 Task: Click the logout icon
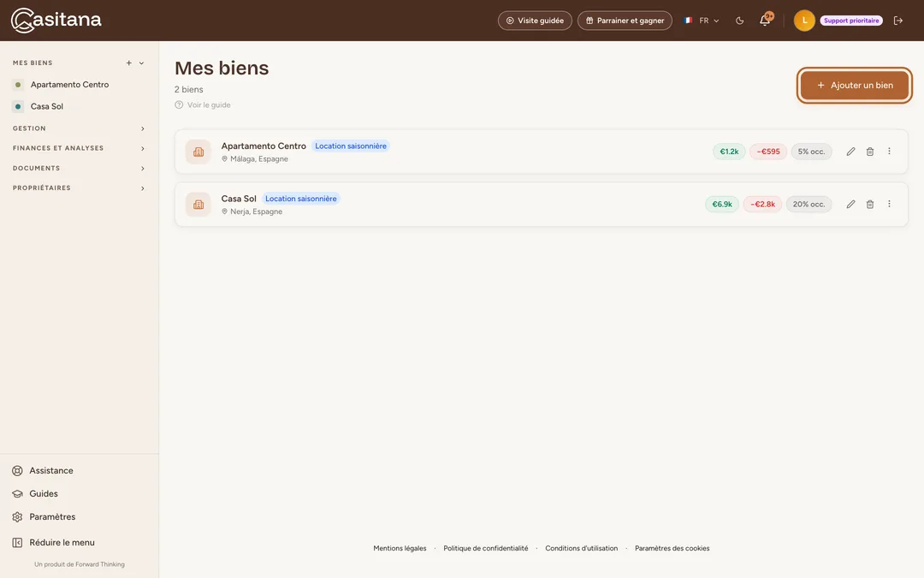(x=898, y=21)
